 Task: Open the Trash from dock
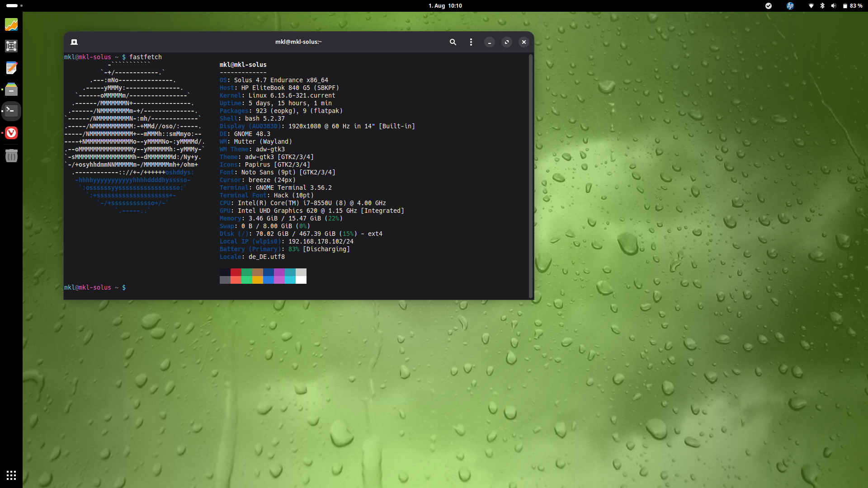point(11,155)
